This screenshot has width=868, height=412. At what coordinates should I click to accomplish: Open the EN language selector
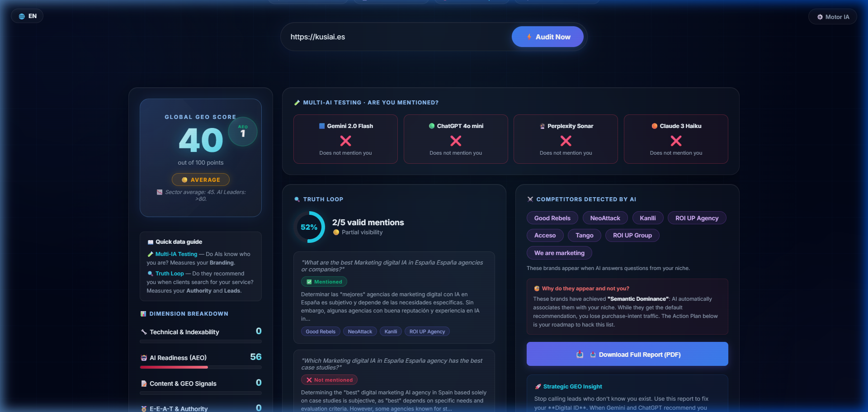point(27,16)
